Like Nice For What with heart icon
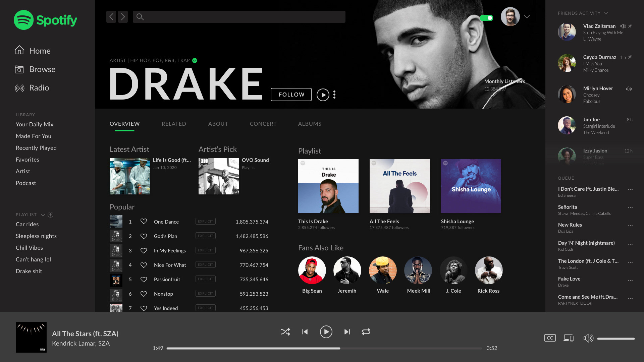 (144, 265)
